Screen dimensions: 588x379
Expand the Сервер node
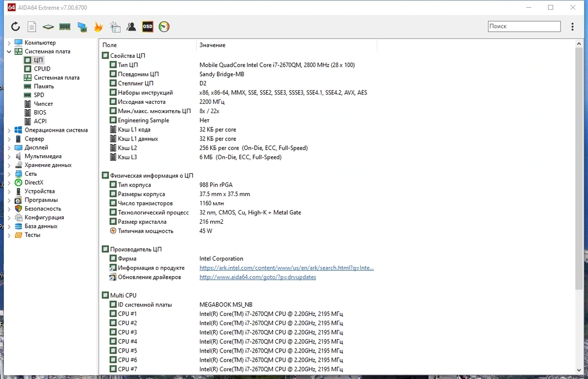pyautogui.click(x=9, y=139)
